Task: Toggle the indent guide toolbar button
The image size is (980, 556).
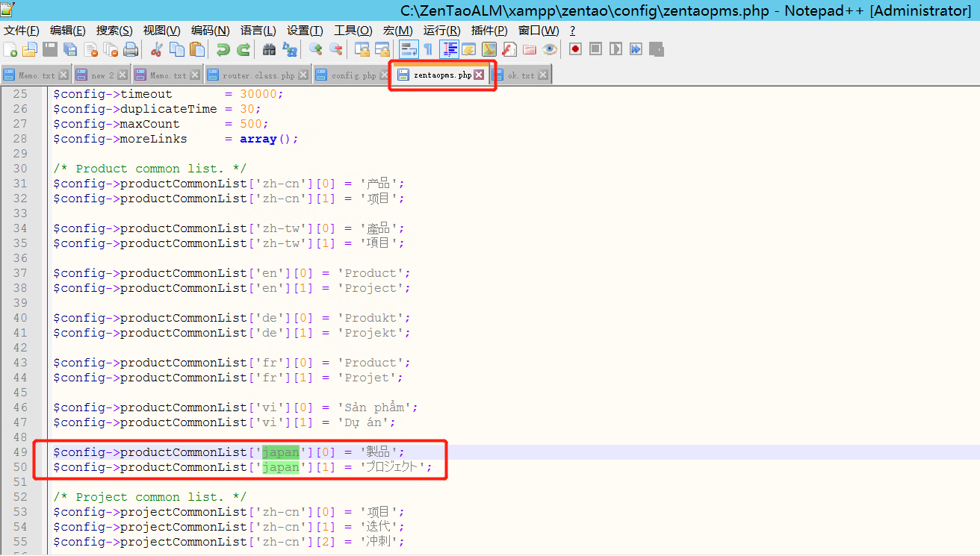Action: coord(449,49)
